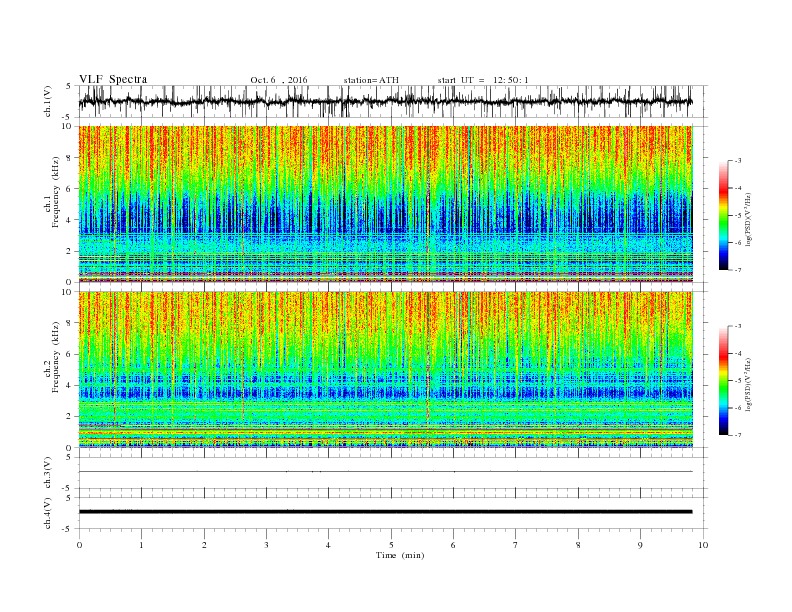Screen dimensions: 792x612
Task: Click inside the ch.1 spectrogram panel
Action: click(385, 204)
